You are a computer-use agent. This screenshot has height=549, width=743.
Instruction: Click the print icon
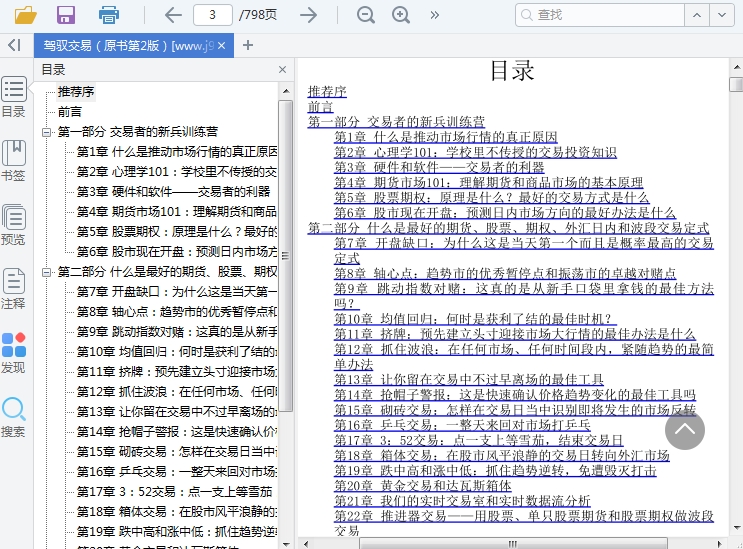(109, 15)
